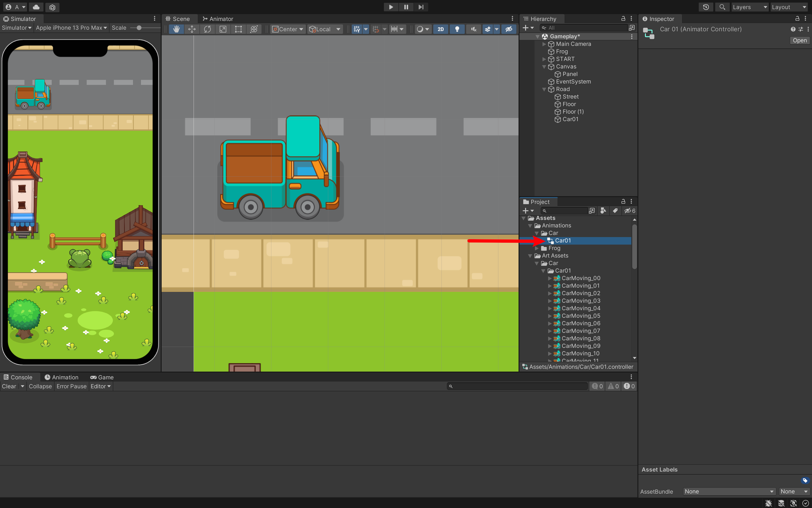Toggle Console Error Pause

point(71,386)
